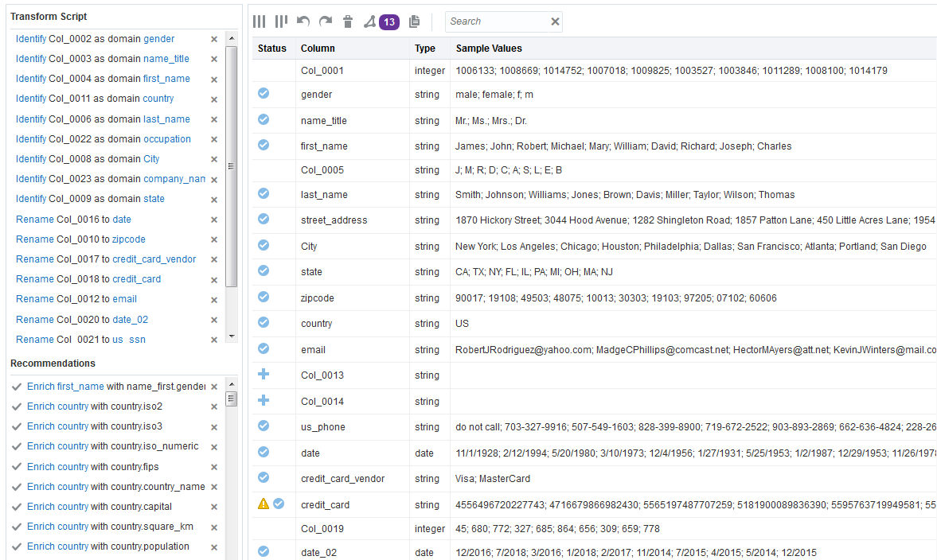Screen dimensions: 937x560
Task: Click sample values 'Visa; MasterCard'
Action: pos(493,479)
